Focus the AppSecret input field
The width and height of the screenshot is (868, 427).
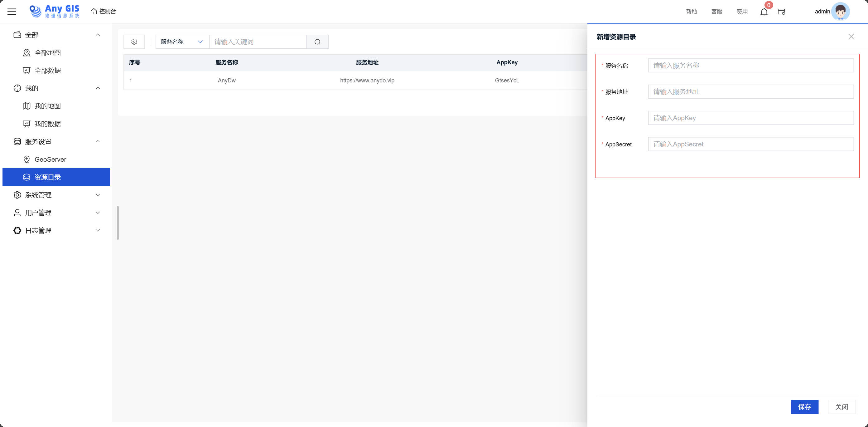pyautogui.click(x=750, y=144)
